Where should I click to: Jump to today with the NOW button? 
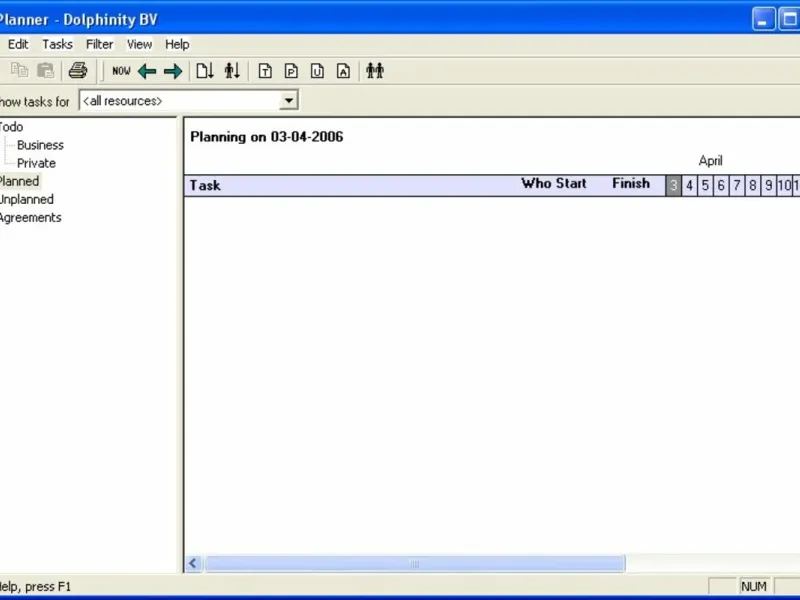[x=121, y=71]
